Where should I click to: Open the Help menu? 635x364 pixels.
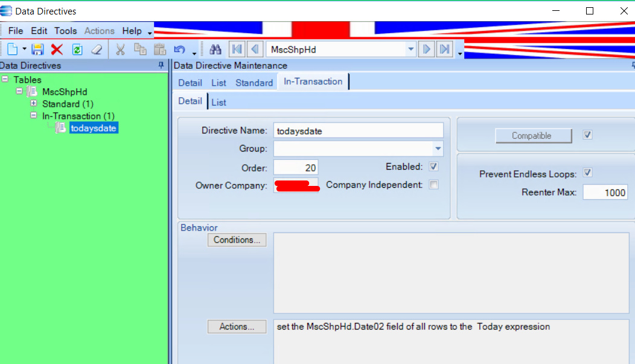click(x=132, y=31)
